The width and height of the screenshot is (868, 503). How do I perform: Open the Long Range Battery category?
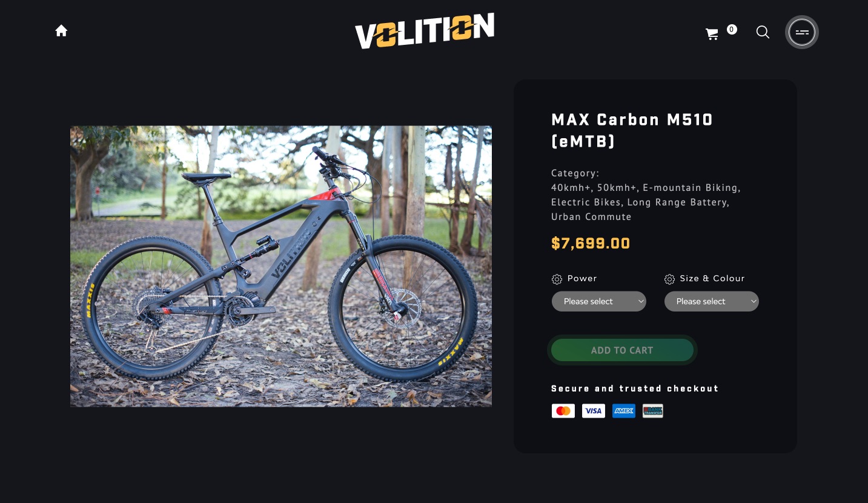coord(677,202)
